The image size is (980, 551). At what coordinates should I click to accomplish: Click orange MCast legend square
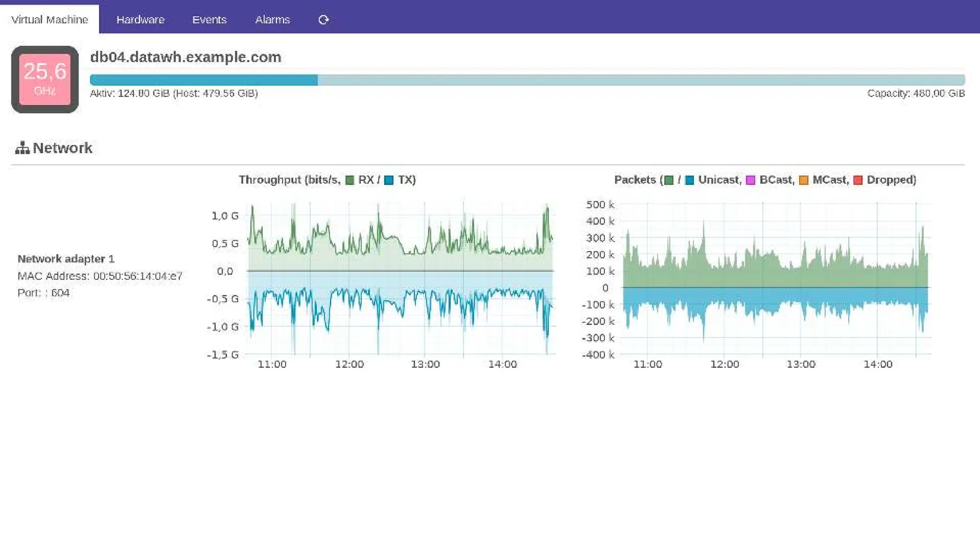tap(803, 180)
